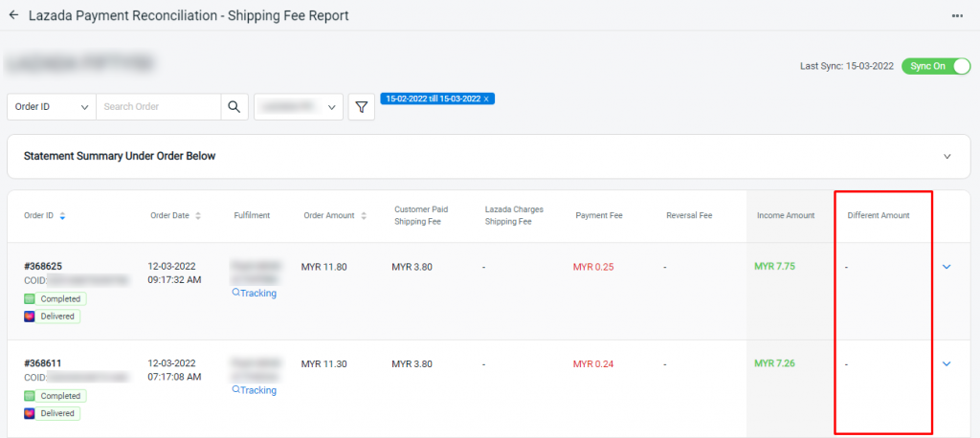Click the search magnifier button
The image size is (980, 438).
pos(234,107)
